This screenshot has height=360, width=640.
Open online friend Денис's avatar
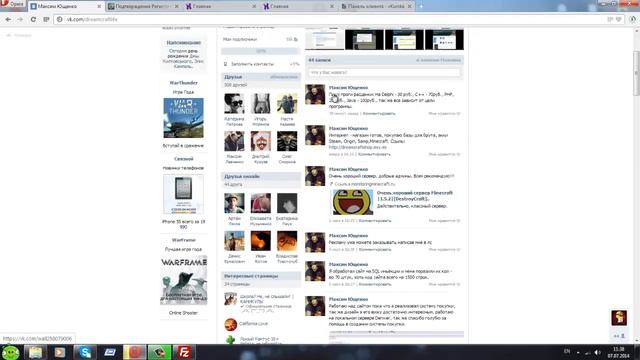coord(234,241)
